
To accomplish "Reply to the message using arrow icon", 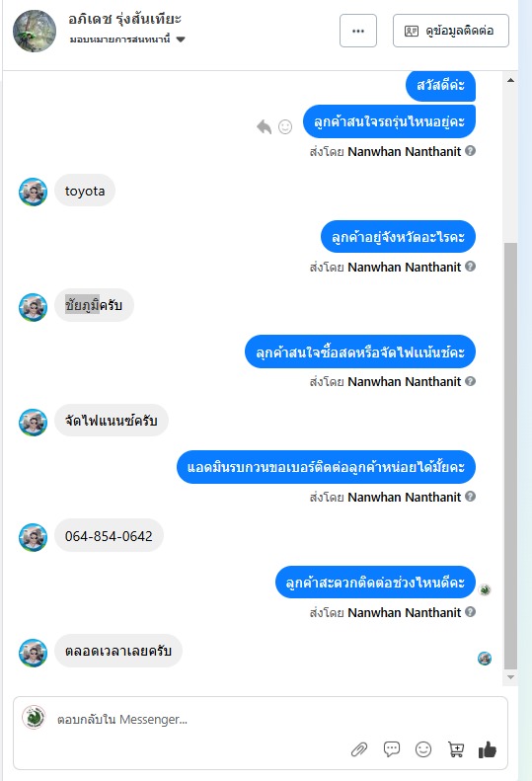I will [264, 127].
